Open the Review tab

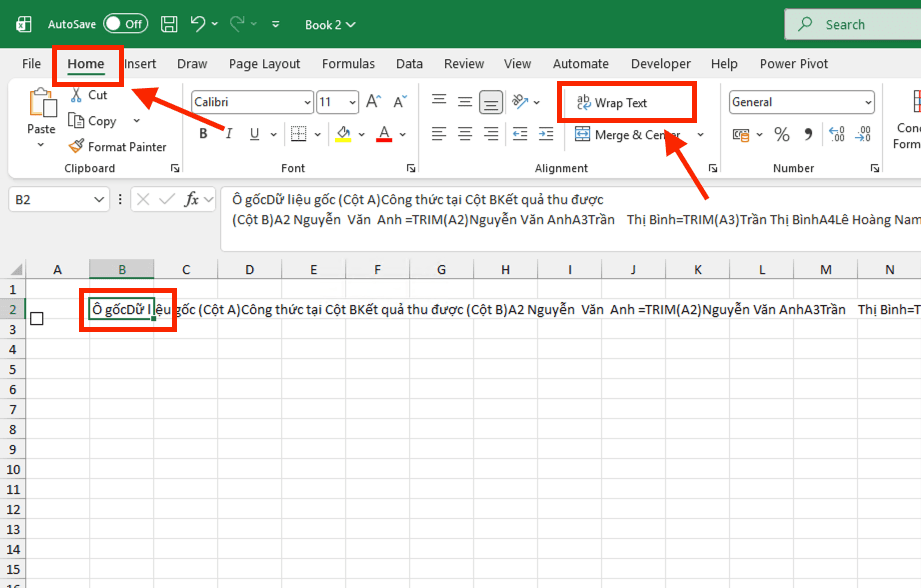(464, 63)
